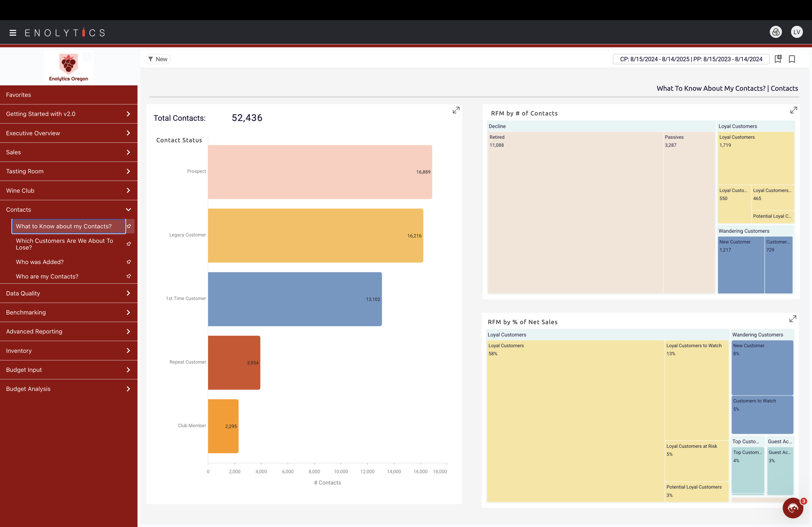The image size is (812, 527).
Task: Open Which Customers Are We About To Lose?
Action: (x=64, y=244)
